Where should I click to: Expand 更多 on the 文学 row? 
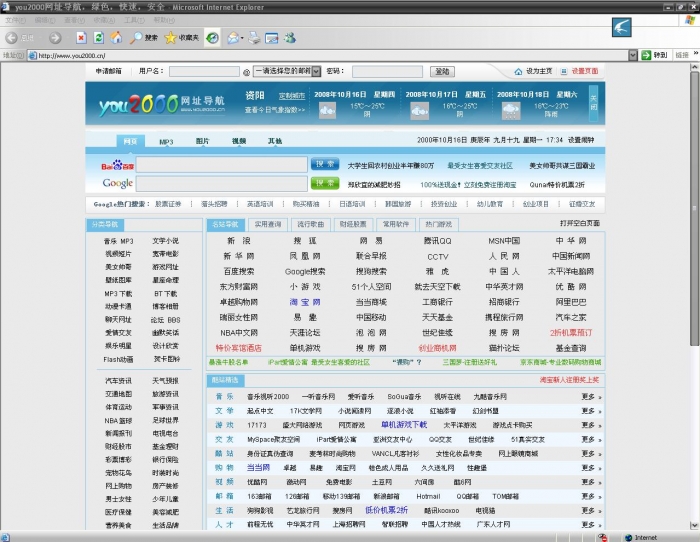point(591,411)
